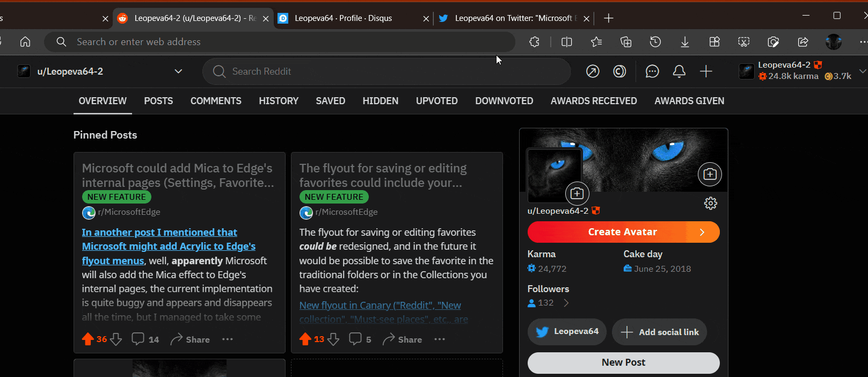This screenshot has height=377, width=868.
Task: Open browser Downloads icon
Action: [x=684, y=42]
